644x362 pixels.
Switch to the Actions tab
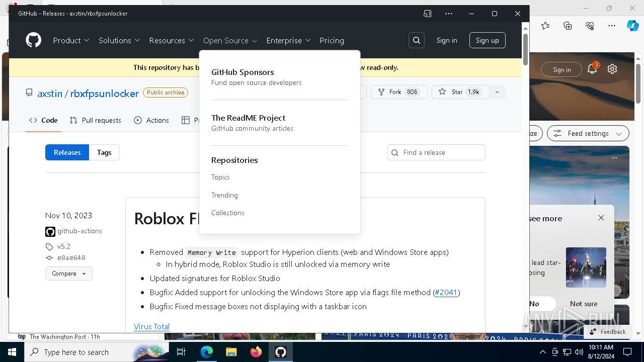coord(151,120)
